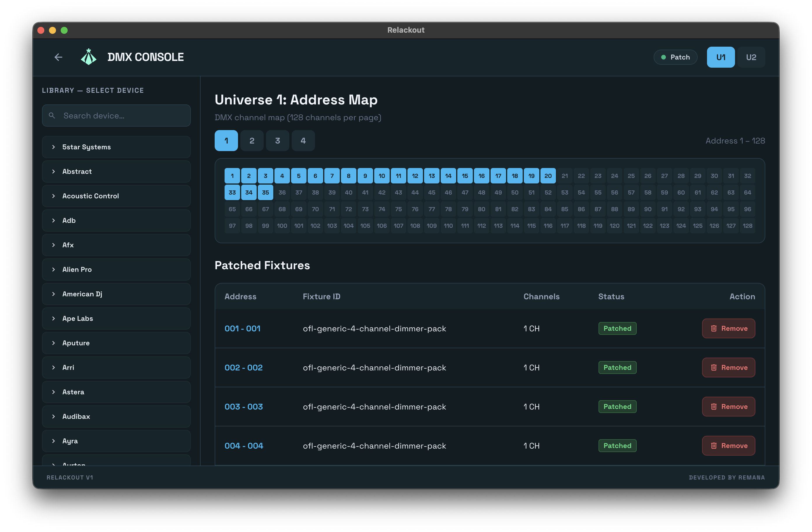Click the DMX Console logo icon
Screen dimensions: 812x532
88,57
